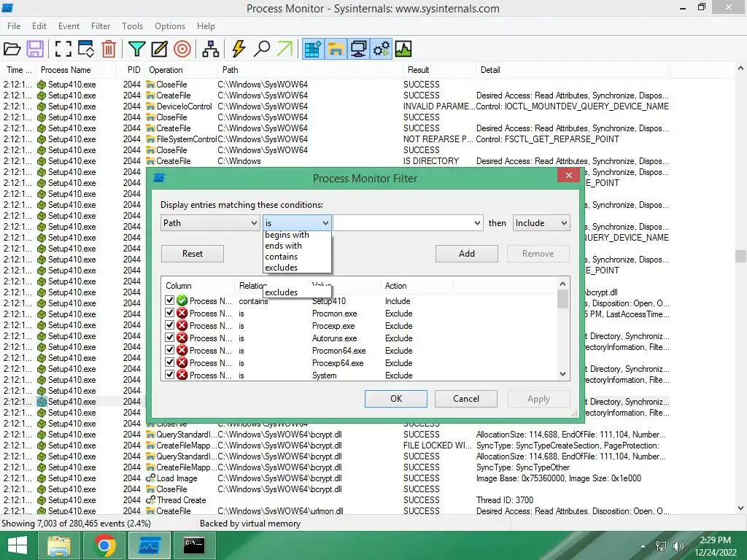Click the Operation column header
Viewport: 747px width, 560px height.
point(182,70)
